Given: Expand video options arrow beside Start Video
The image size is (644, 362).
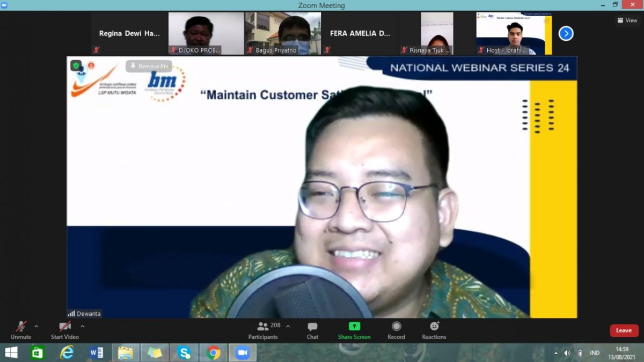Looking at the screenshot, I should pos(83,326).
